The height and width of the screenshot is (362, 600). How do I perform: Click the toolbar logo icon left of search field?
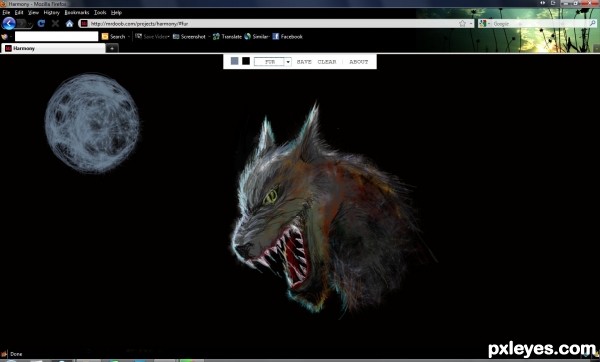5,37
